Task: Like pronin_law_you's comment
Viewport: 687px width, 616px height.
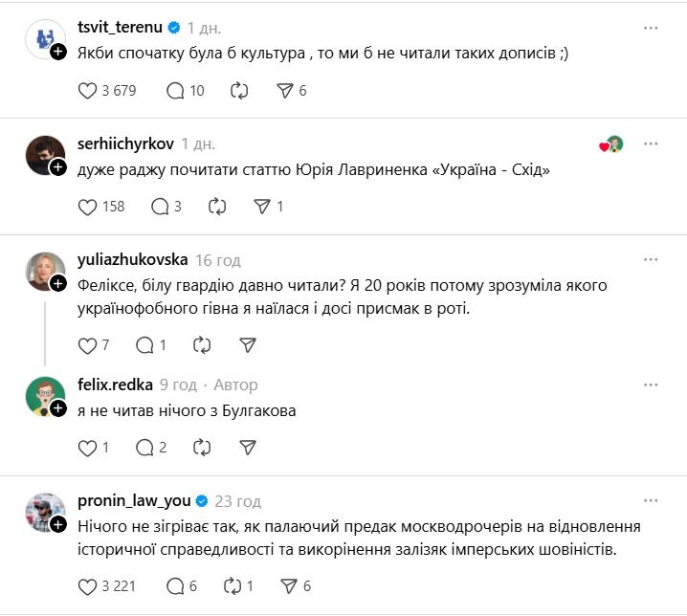Action: tap(87, 585)
